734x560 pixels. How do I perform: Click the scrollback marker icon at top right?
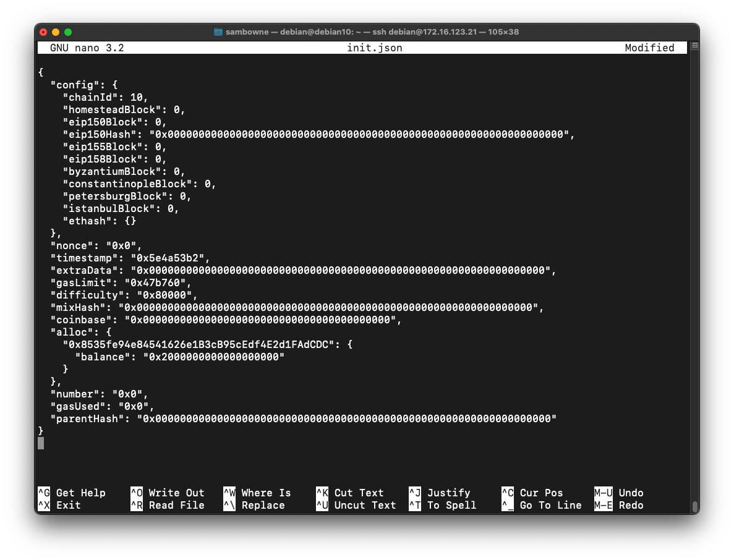(x=694, y=45)
